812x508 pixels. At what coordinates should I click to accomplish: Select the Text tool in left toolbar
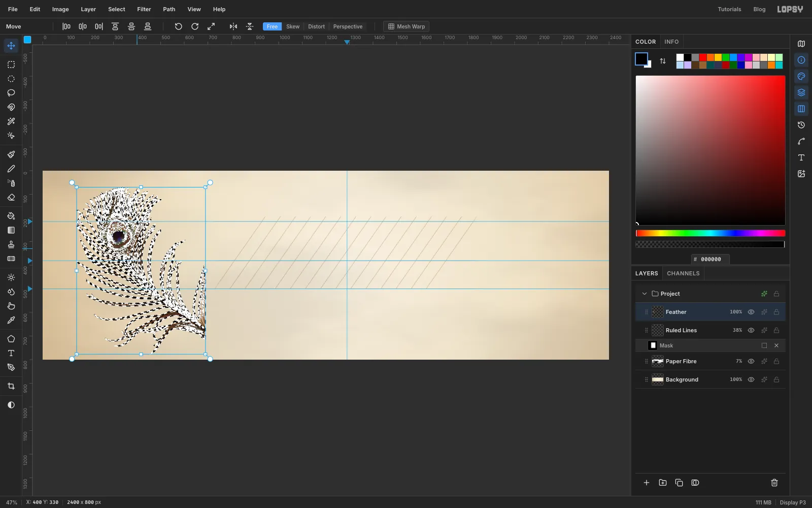pyautogui.click(x=11, y=353)
